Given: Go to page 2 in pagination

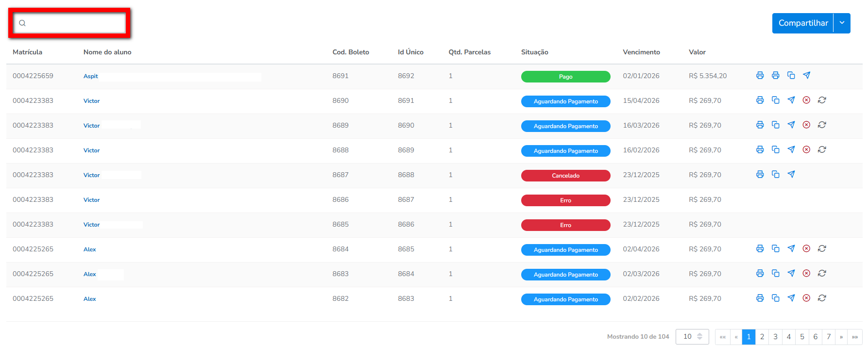Looking at the screenshot, I should pos(762,337).
